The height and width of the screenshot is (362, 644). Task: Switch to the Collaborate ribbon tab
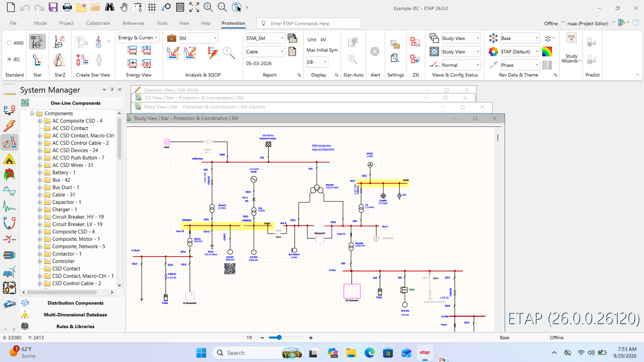pos(98,23)
